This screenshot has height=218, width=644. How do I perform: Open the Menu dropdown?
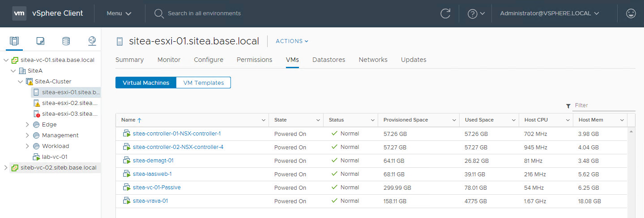(119, 13)
